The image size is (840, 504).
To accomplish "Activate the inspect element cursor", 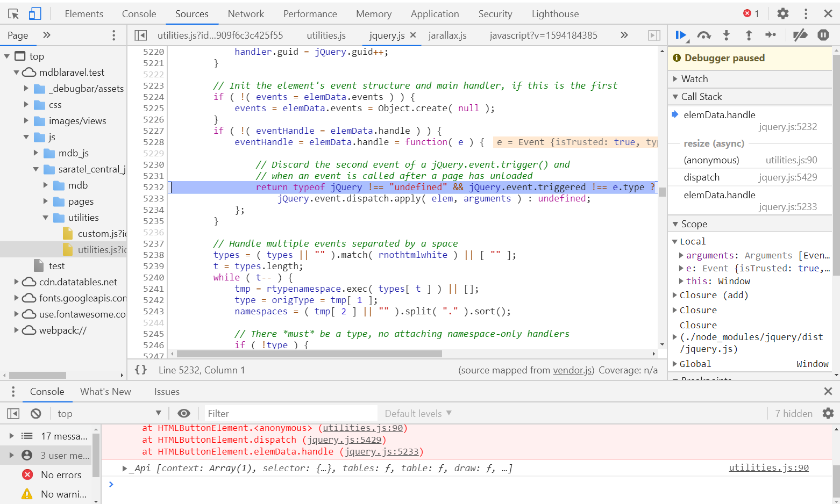I will coord(12,13).
